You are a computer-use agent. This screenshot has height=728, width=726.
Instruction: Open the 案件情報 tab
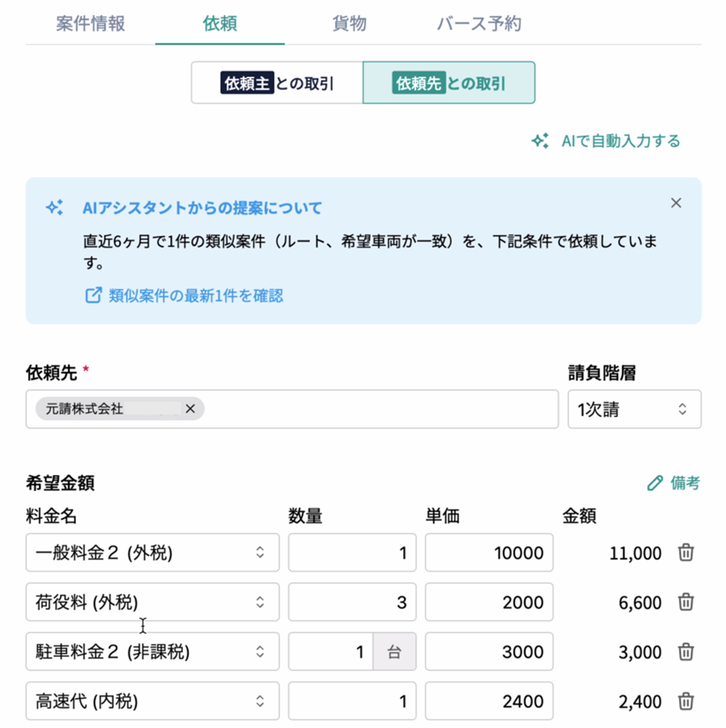click(90, 24)
